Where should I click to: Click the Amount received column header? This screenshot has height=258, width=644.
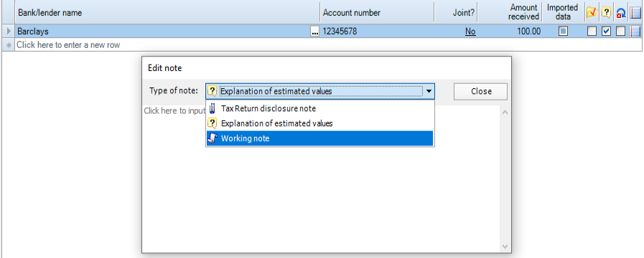click(510, 13)
